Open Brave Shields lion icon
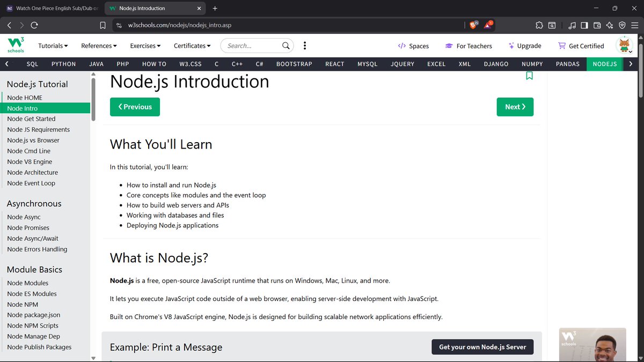This screenshot has height=362, width=644. tap(473, 25)
